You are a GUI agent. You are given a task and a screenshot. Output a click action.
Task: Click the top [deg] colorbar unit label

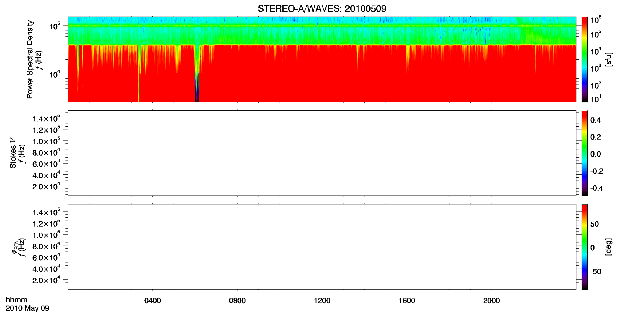coord(609,247)
